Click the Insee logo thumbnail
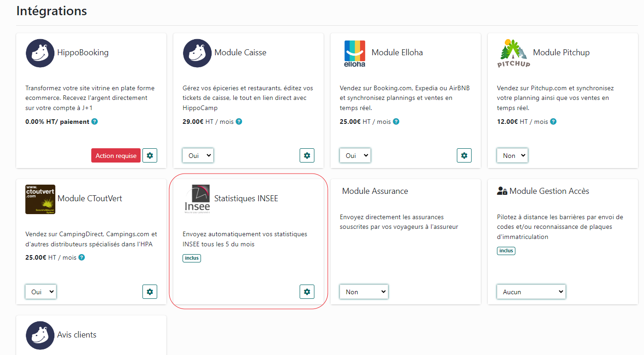644x355 pixels. point(197,199)
